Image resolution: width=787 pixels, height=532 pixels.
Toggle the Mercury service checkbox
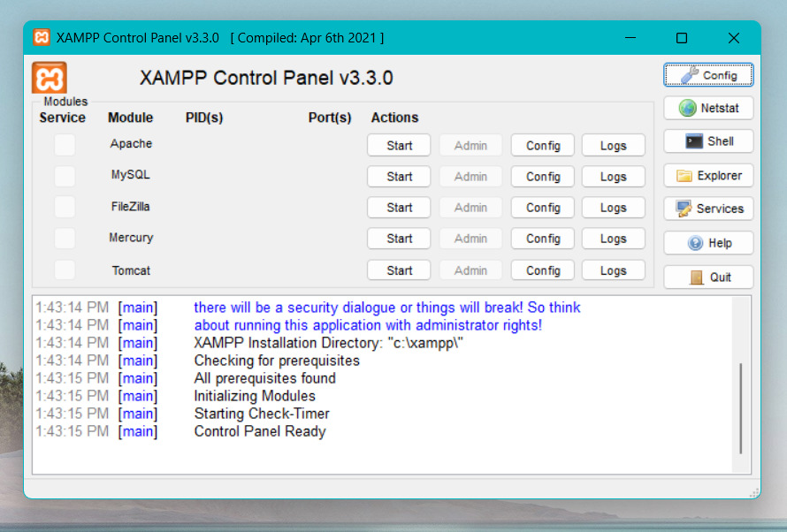(65, 239)
